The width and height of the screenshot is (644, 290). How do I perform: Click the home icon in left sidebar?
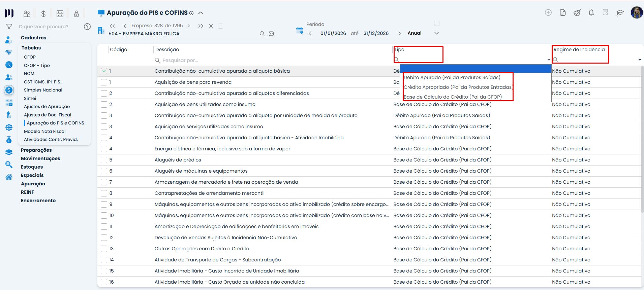[9, 177]
